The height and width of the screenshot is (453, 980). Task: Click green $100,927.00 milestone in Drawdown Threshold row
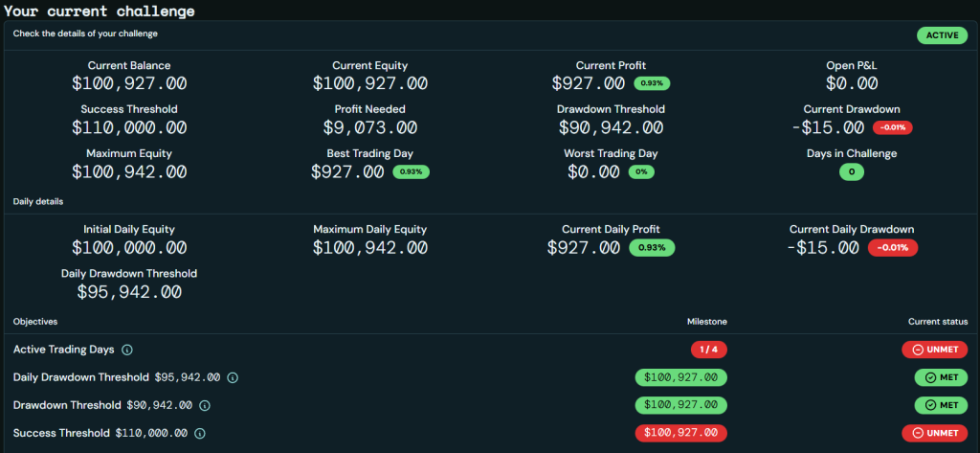[x=680, y=405]
